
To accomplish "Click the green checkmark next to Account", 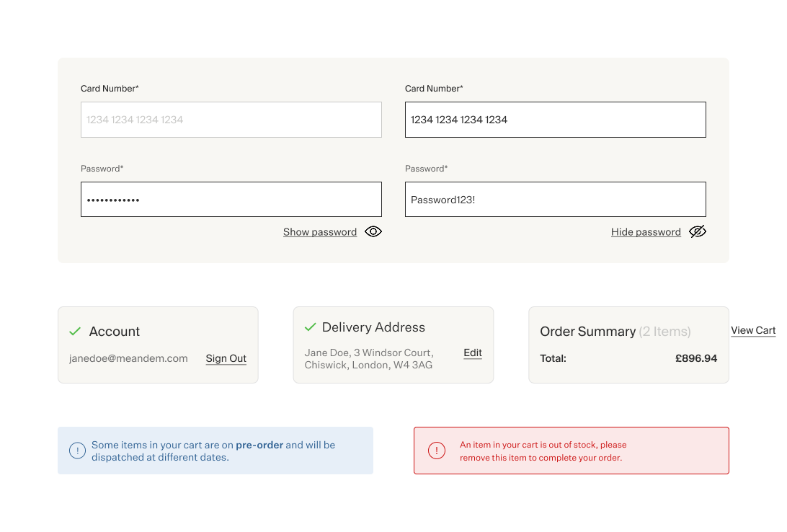I will [74, 332].
